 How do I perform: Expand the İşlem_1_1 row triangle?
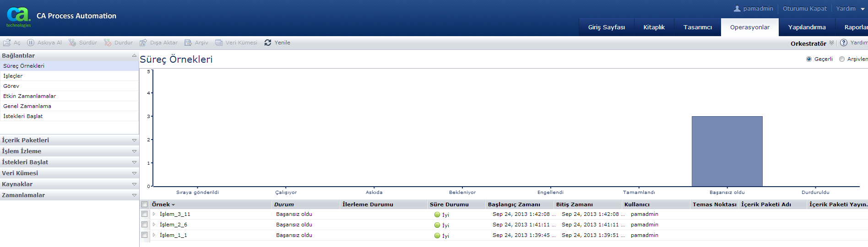click(154, 235)
